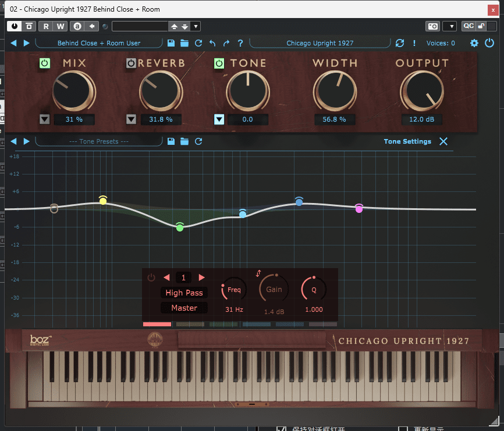504x431 pixels.
Task: Click the automation 'a' icon in host toolbar
Action: pyautogui.click(x=77, y=26)
